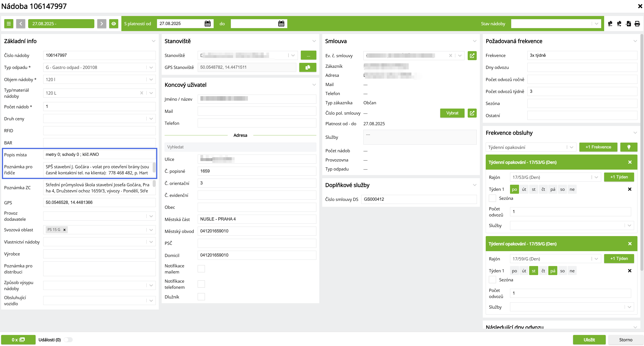This screenshot has width=644, height=346.
Task: Select weekday 'út' in 17/53/G schedule
Action: (524, 189)
